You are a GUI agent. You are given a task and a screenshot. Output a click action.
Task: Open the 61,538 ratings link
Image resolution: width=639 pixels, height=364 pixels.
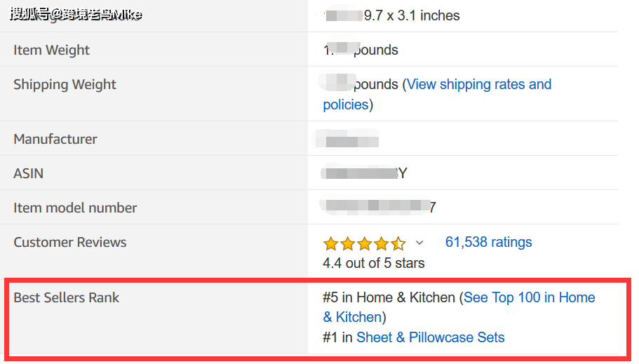488,243
